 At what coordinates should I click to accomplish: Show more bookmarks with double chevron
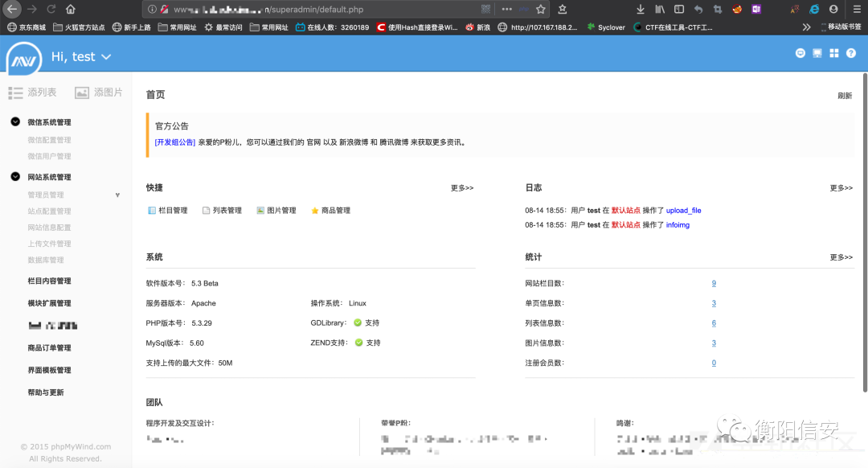click(x=807, y=27)
